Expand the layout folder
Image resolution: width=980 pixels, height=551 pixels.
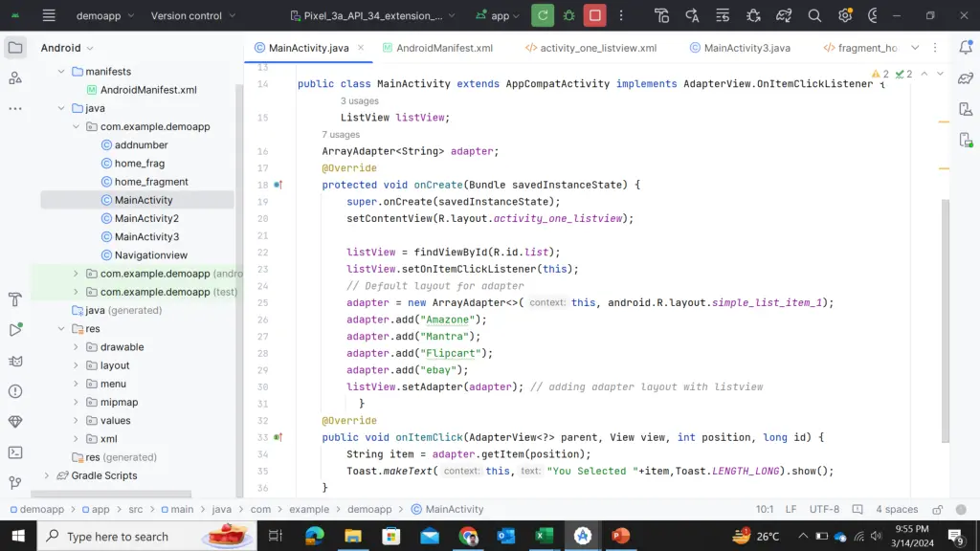pyautogui.click(x=76, y=365)
